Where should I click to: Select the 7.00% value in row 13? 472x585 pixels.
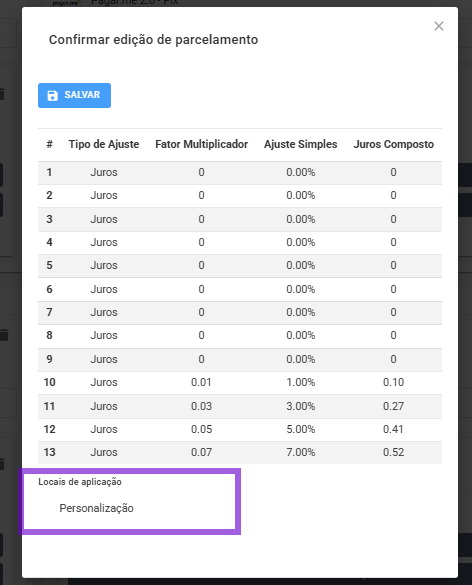tap(300, 452)
